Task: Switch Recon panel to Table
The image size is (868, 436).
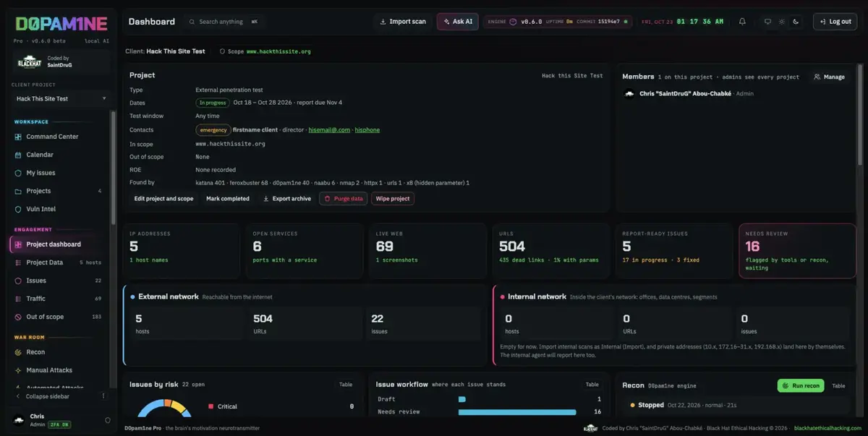Action: tap(838, 385)
